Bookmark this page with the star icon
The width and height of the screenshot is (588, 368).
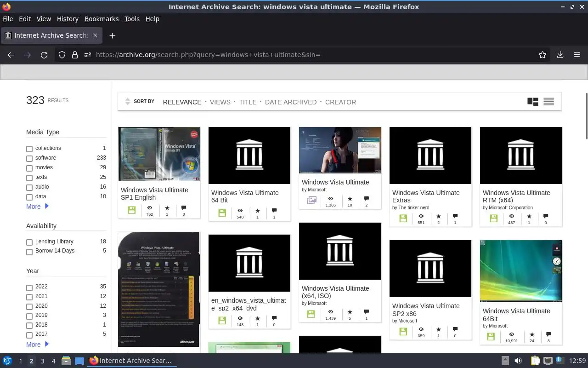[543, 55]
